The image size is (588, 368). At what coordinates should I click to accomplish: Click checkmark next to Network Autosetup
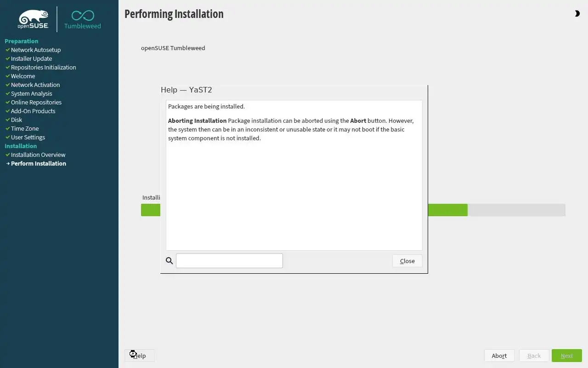click(x=7, y=50)
